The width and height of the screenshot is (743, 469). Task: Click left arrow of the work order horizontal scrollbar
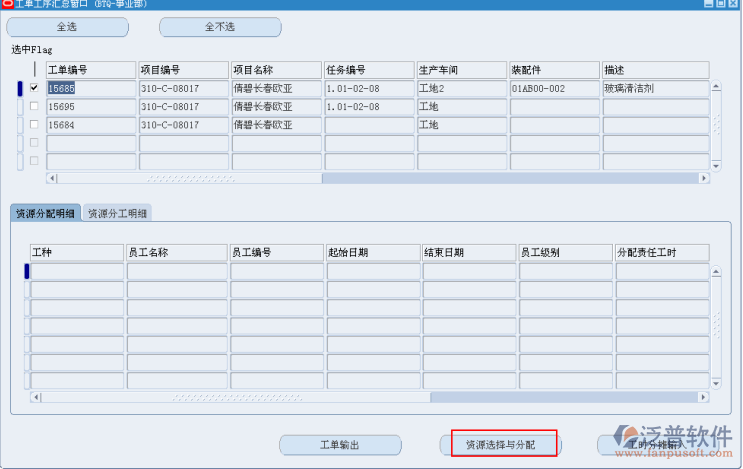click(51, 179)
